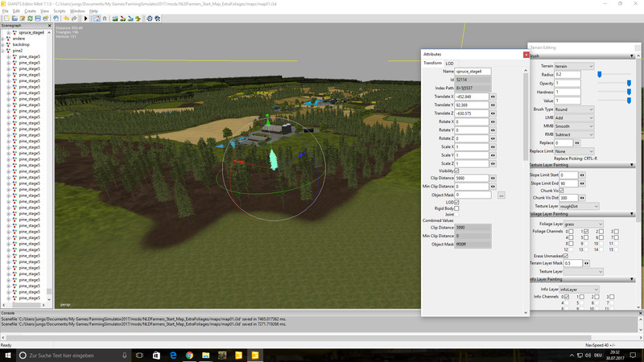
Task: Click the Open folder toolbar icon
Action: pyautogui.click(x=14, y=19)
